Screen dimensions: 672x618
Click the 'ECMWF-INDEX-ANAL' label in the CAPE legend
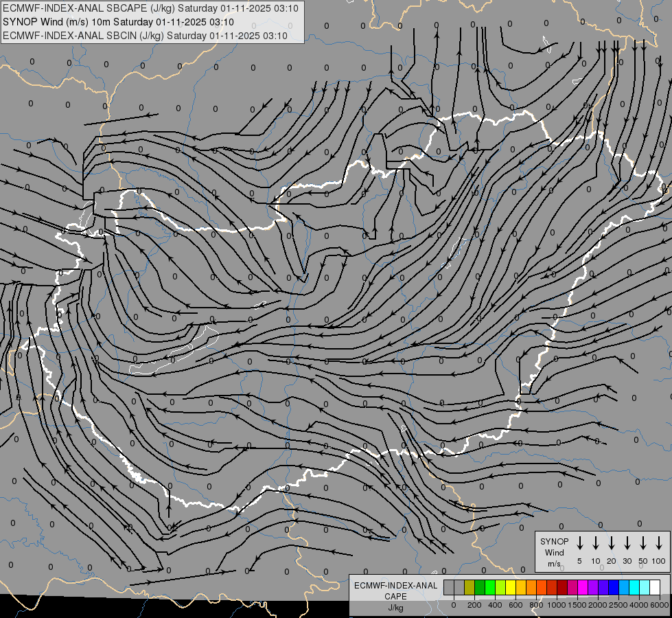point(395,586)
